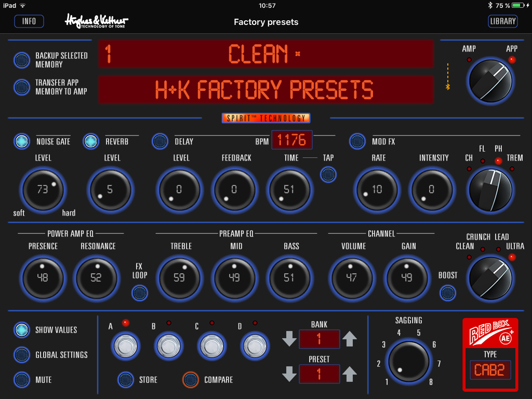Click the Sagging selector knob
Screen dimensions: 532x399
408,362
